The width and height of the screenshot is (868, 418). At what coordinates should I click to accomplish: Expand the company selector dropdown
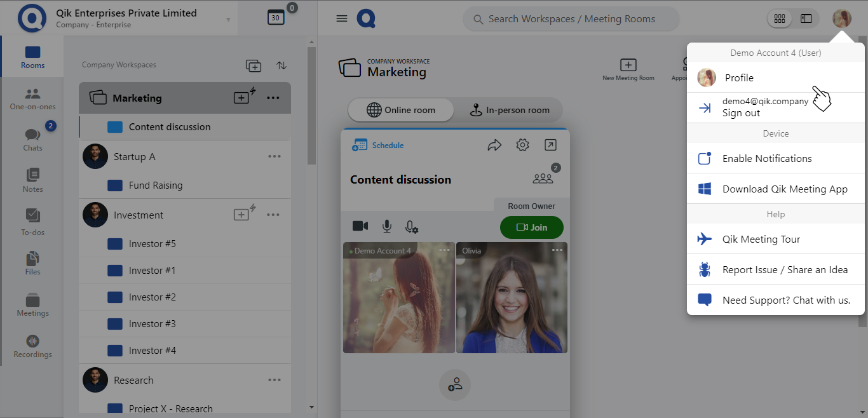point(228,19)
